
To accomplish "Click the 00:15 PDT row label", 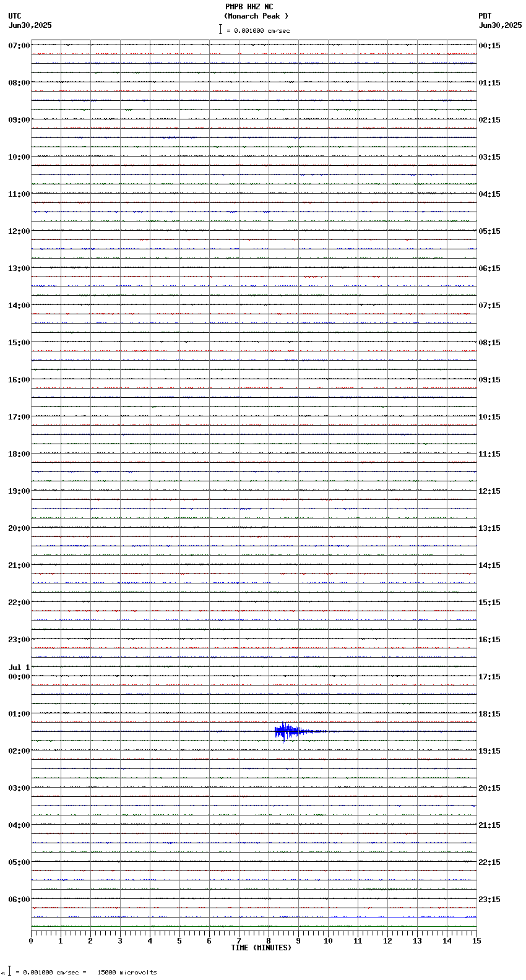I will [489, 46].
